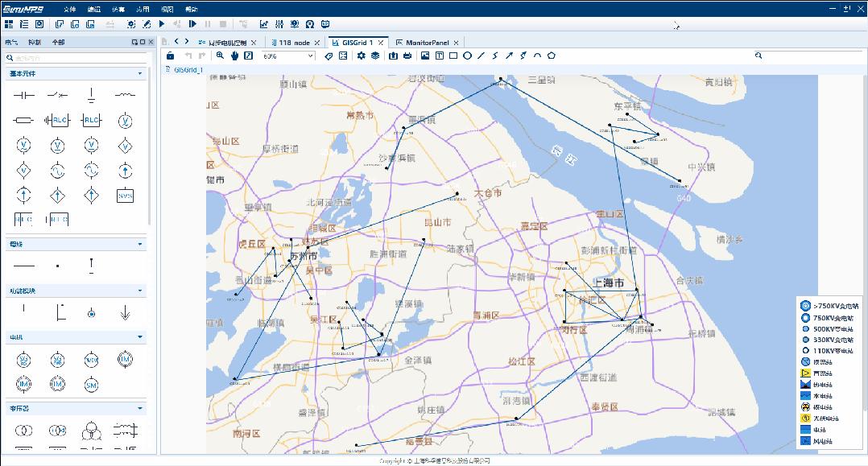Toggle the map layers icon in the GIS toolbar
The width and height of the screenshot is (868, 466).
coord(376,56)
